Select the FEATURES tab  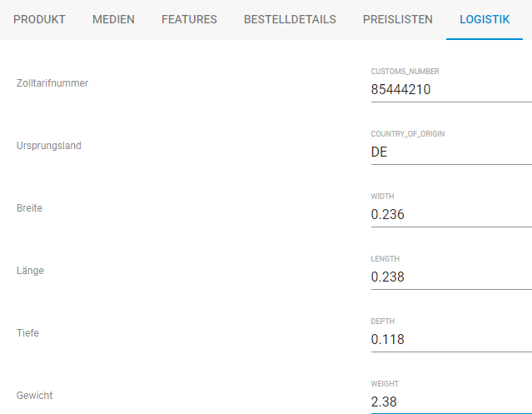pos(189,19)
